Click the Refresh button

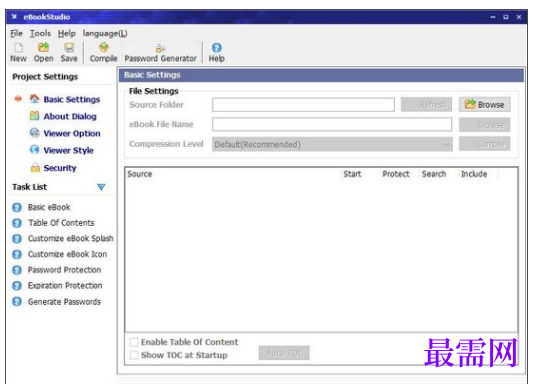pos(426,104)
